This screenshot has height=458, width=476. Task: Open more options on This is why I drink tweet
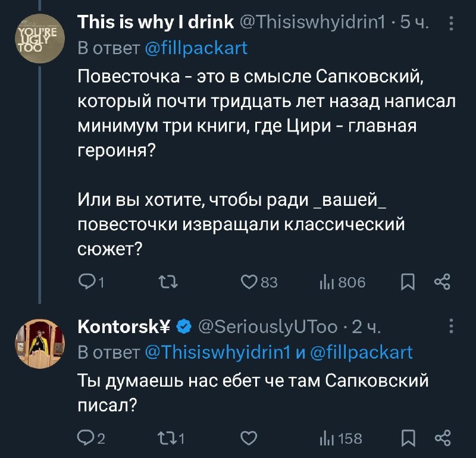point(452,23)
